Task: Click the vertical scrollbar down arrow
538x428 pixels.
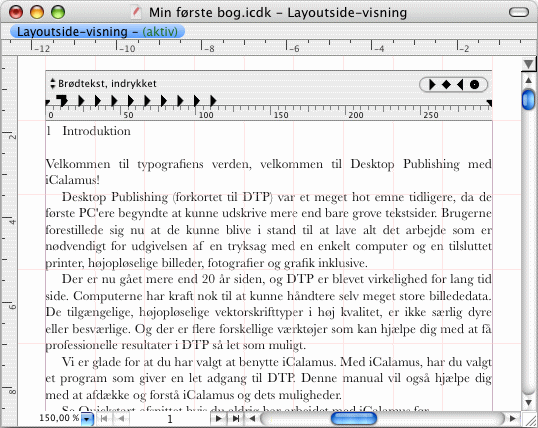Action: [528, 402]
